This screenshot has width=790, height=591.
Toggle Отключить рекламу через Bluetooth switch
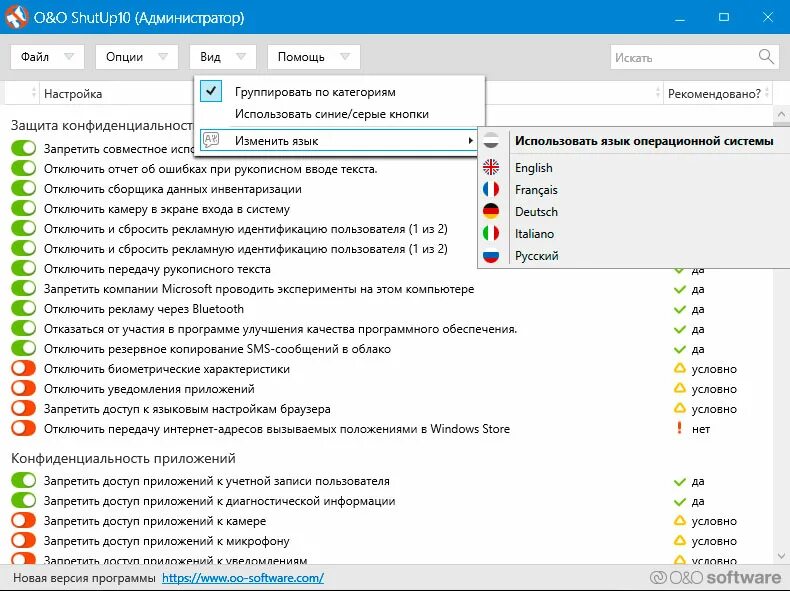point(24,308)
